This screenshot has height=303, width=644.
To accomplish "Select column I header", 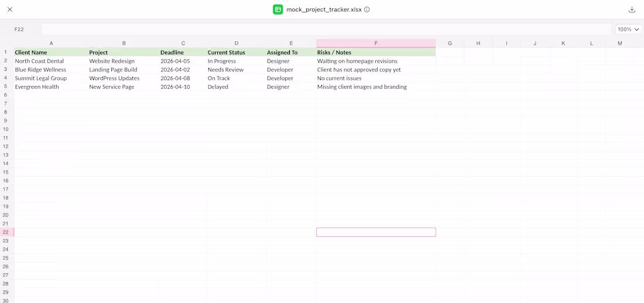I will (506, 43).
